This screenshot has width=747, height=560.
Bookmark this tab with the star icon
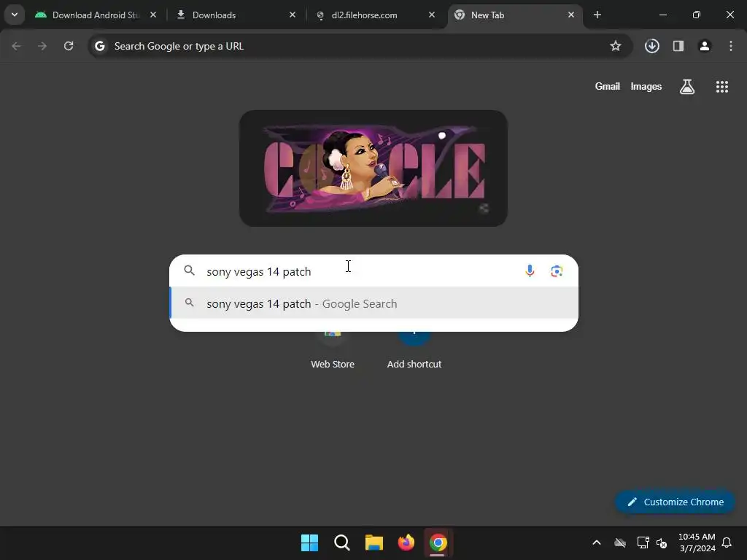616,46
